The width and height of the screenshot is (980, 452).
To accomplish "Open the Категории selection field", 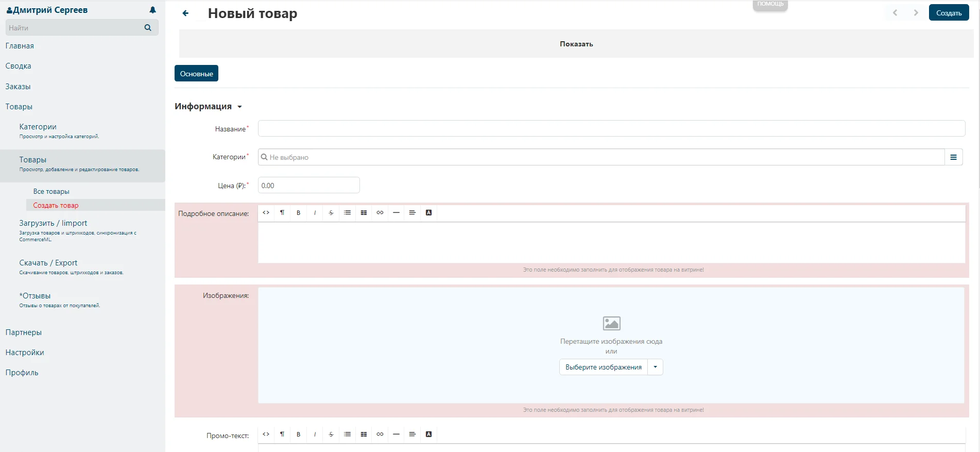I will tap(601, 157).
